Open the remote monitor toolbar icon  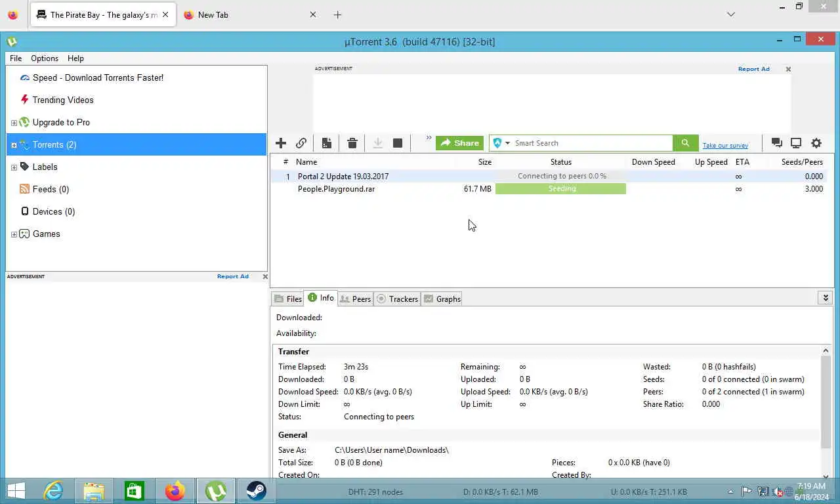796,143
